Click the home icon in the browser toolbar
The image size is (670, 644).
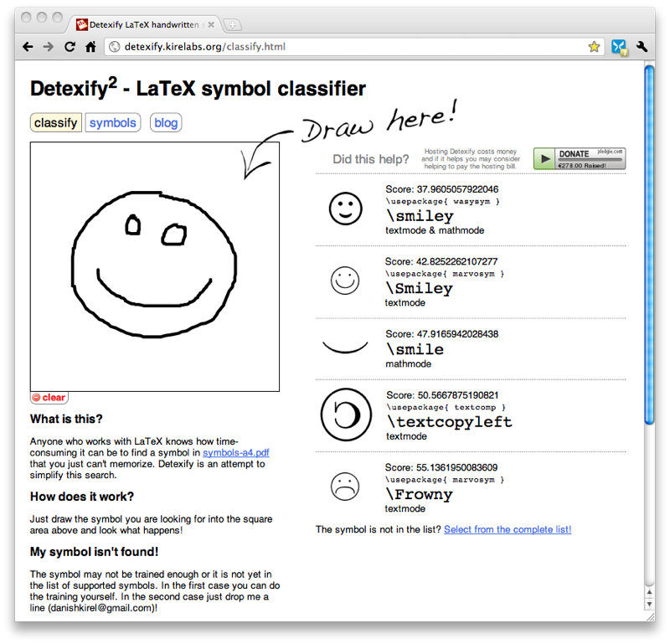point(92,48)
